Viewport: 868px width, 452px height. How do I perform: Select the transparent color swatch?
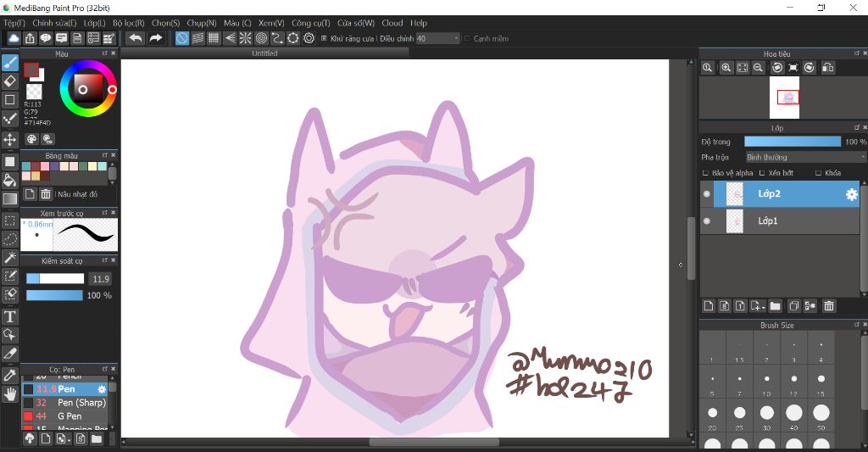[34, 92]
